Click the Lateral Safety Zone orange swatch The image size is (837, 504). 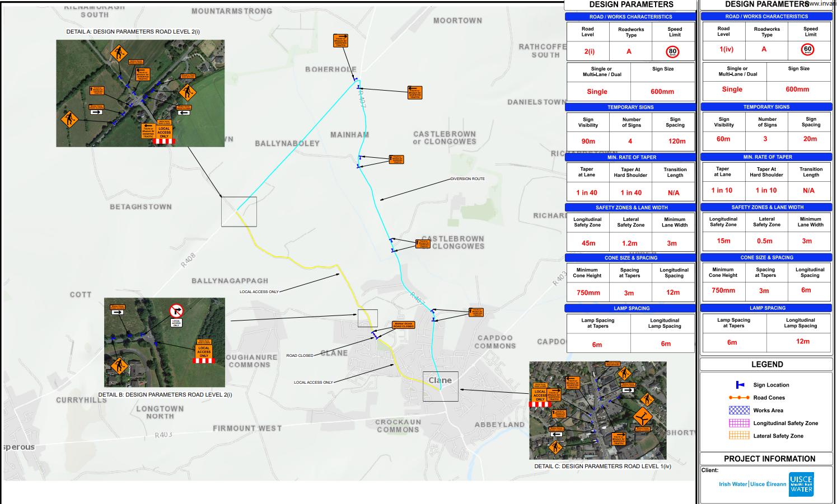739,436
